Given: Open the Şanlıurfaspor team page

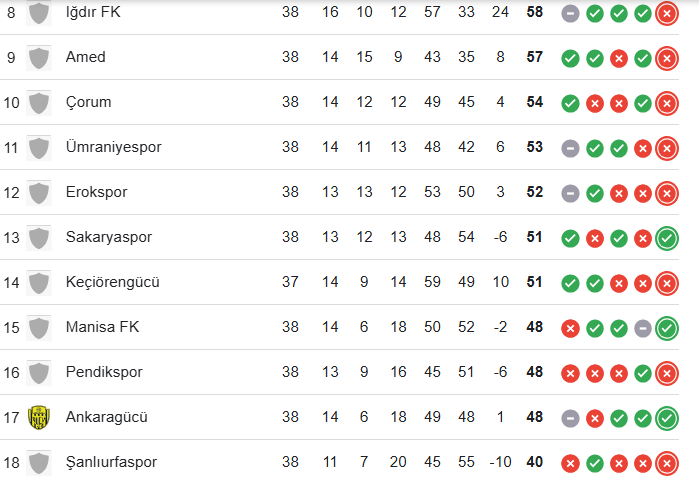Looking at the screenshot, I should point(111,462).
